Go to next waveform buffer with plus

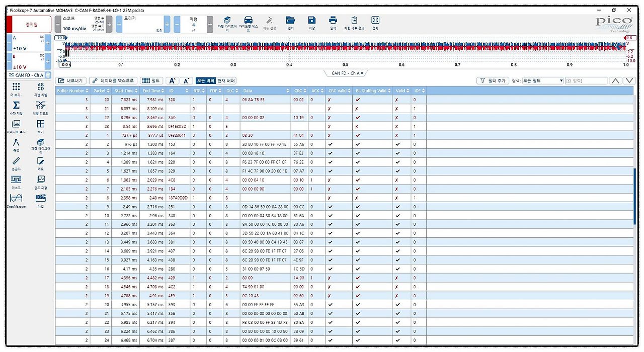(210, 24)
